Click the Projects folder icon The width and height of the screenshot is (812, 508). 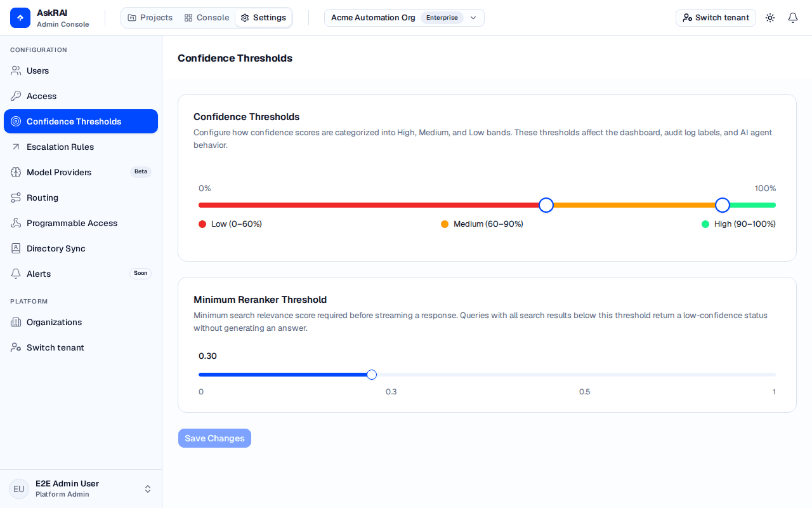(x=132, y=18)
